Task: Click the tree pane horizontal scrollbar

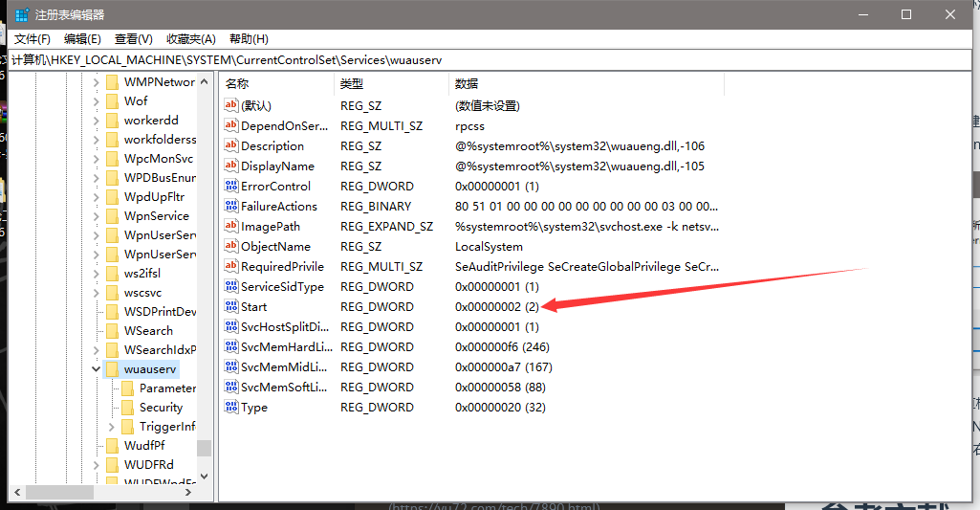Action: (x=105, y=493)
